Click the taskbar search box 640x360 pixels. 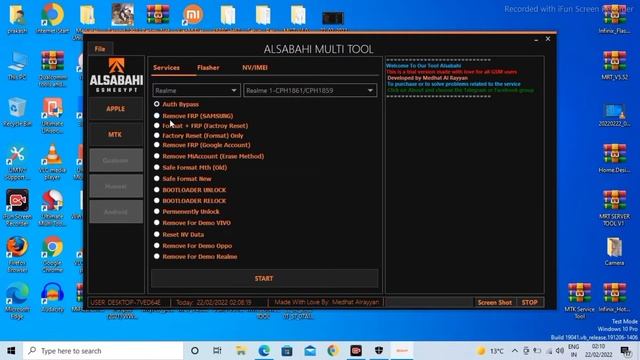click(x=103, y=351)
